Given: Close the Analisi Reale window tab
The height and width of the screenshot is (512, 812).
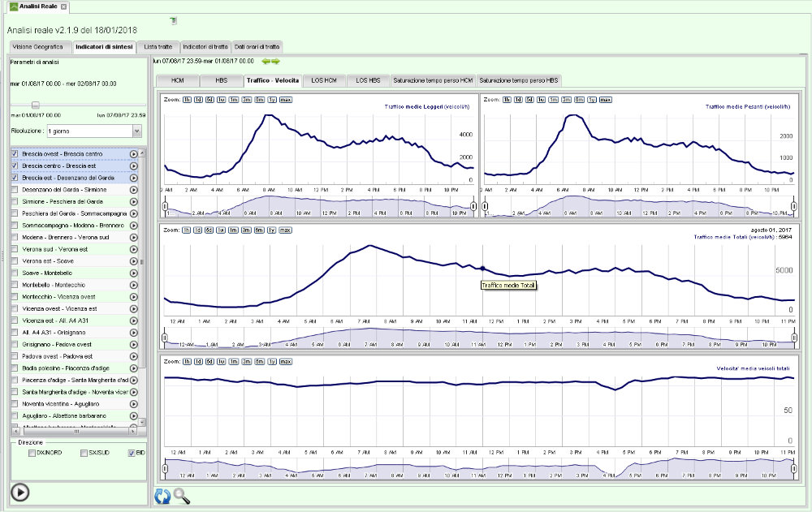Looking at the screenshot, I should (64, 6).
